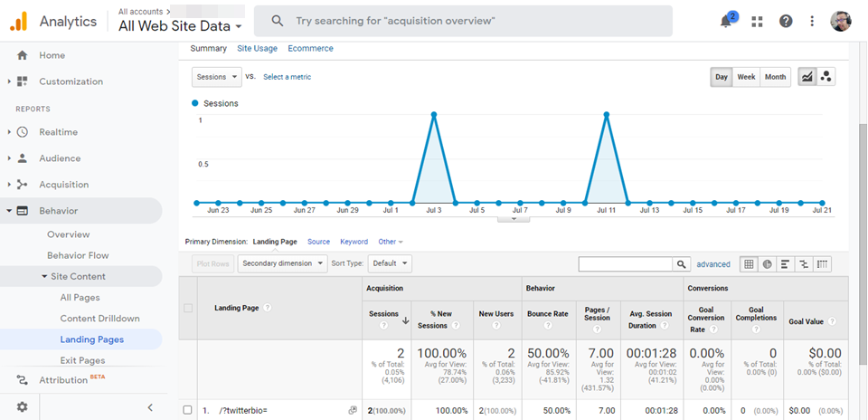Open All Pages report in sidebar
This screenshot has height=420, width=868.
pyautogui.click(x=80, y=297)
